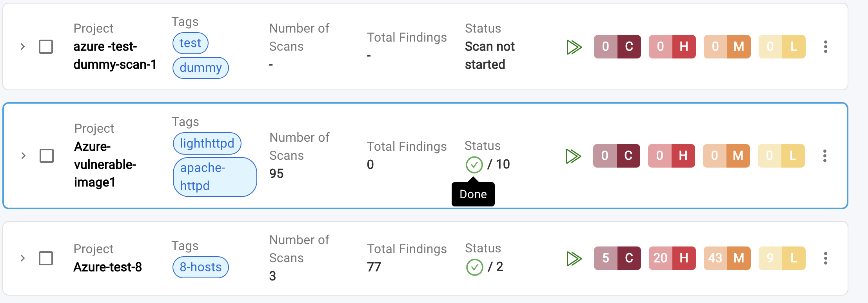
Task: Click the lighthttpd tag
Action: coord(207,144)
